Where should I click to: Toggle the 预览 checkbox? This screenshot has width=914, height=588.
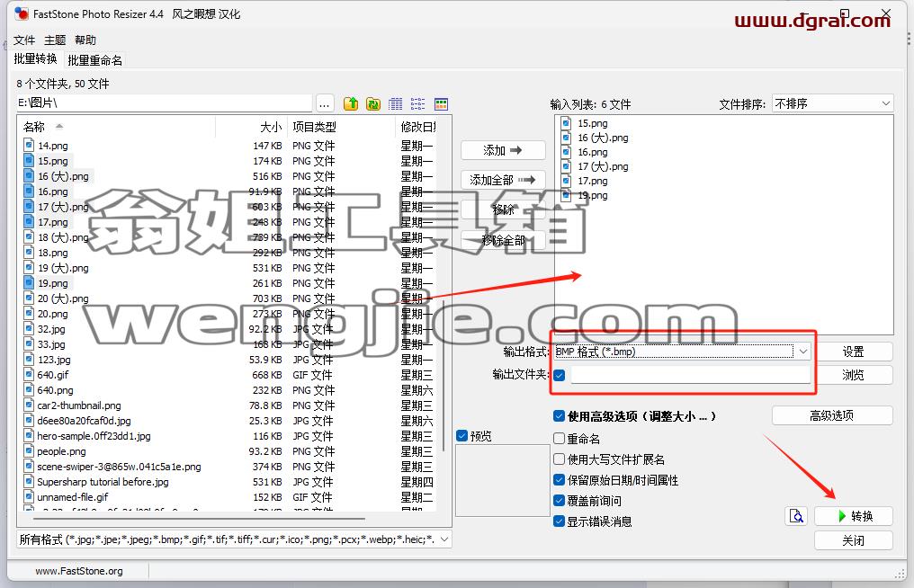(x=462, y=435)
